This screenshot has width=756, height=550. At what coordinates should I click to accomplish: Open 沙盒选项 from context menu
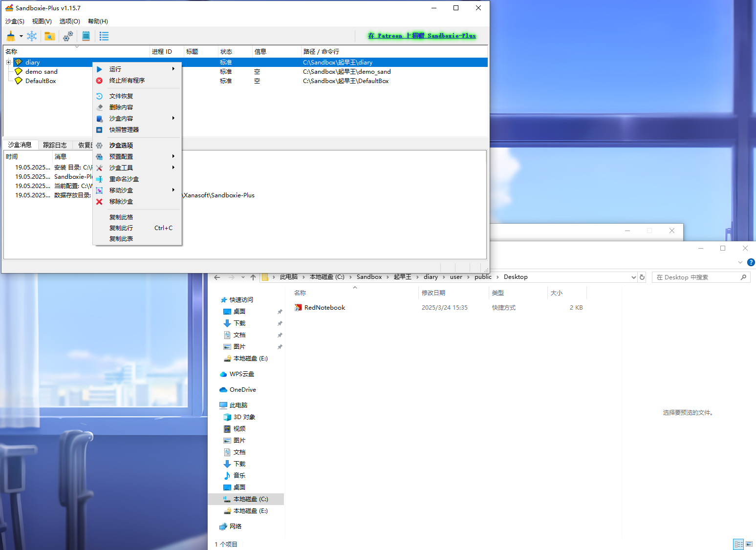137,146
